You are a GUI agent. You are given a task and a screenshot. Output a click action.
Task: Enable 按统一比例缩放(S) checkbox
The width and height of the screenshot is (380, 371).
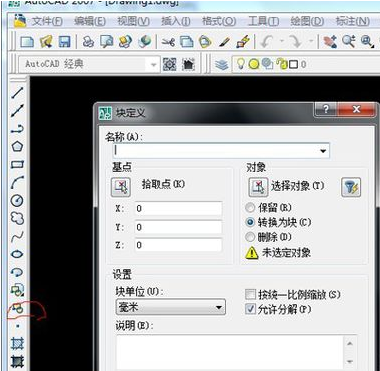pos(250,295)
